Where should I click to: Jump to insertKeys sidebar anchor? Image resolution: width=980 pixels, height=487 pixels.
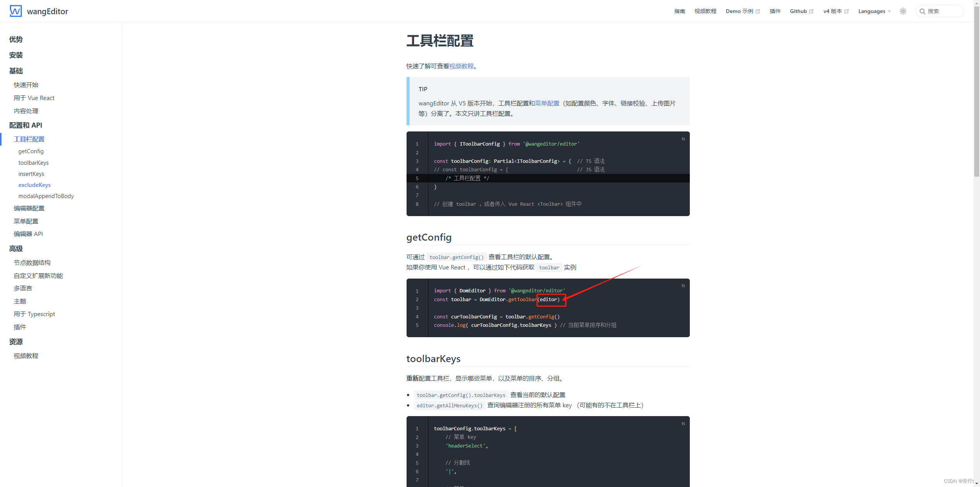coord(31,174)
